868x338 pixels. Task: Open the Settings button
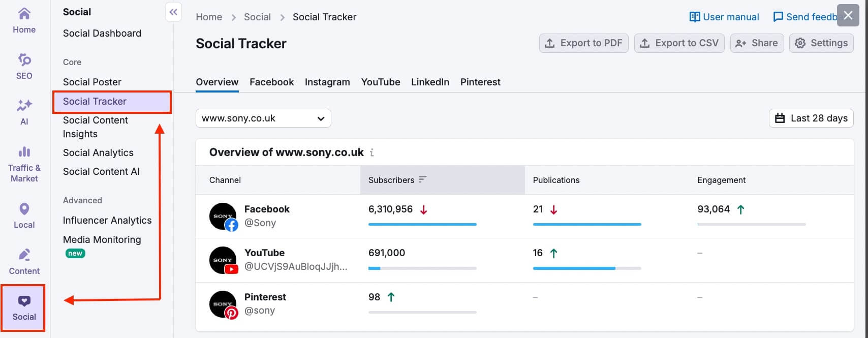click(821, 43)
